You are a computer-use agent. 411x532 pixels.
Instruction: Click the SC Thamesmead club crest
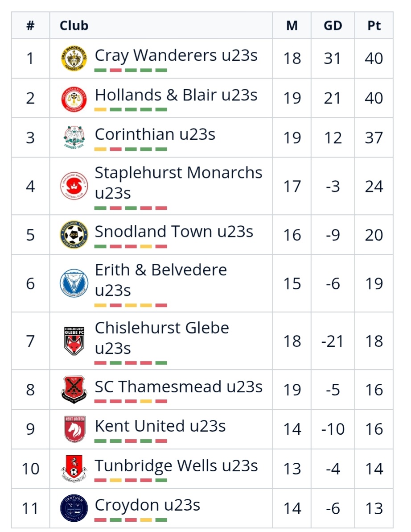click(74, 389)
